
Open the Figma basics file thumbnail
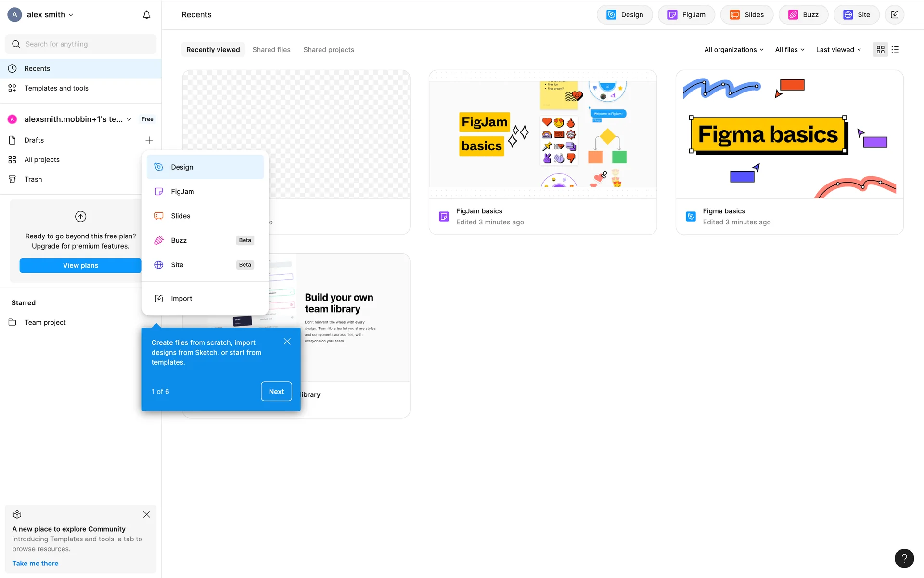(x=789, y=134)
